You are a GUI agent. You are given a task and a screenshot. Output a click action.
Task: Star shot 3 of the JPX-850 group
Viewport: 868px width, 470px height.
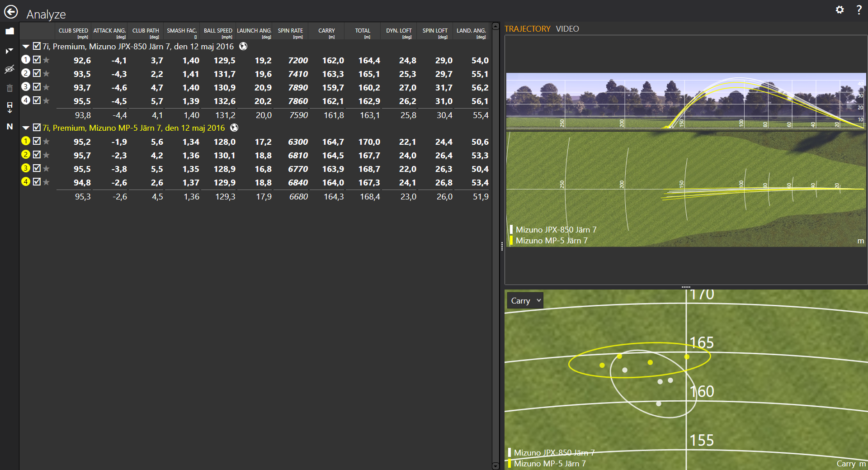tap(46, 87)
